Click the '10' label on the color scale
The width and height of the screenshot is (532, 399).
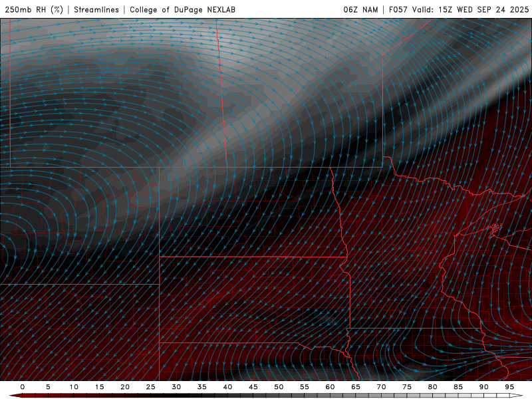(74, 387)
